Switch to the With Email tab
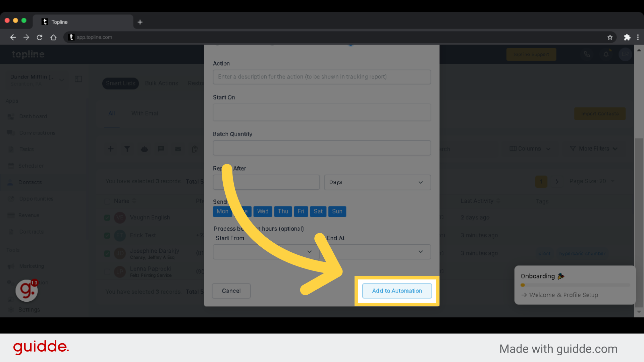This screenshot has height=362, width=644. point(145,113)
